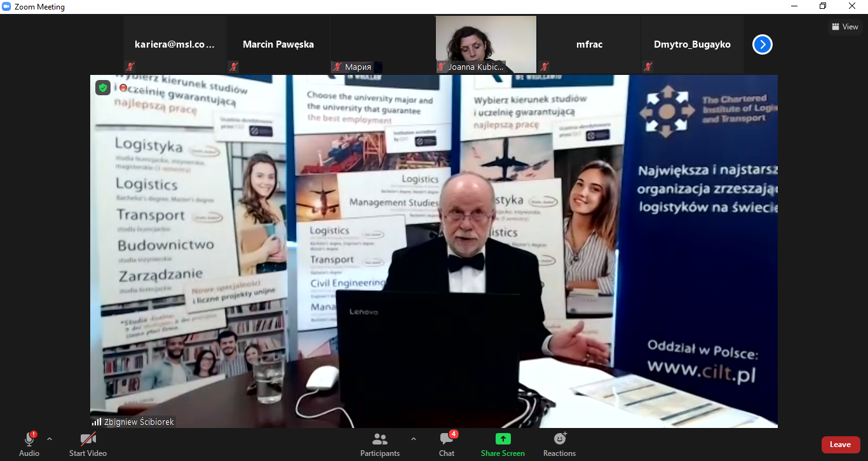The width and height of the screenshot is (868, 461).
Task: Select Joanna Kubic video thumbnail
Action: point(486,44)
